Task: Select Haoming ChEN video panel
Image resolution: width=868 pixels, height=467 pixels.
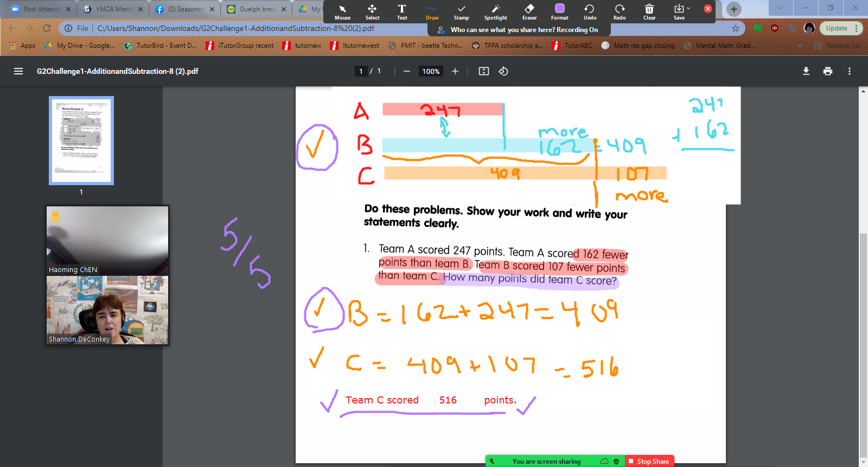Action: pos(107,241)
